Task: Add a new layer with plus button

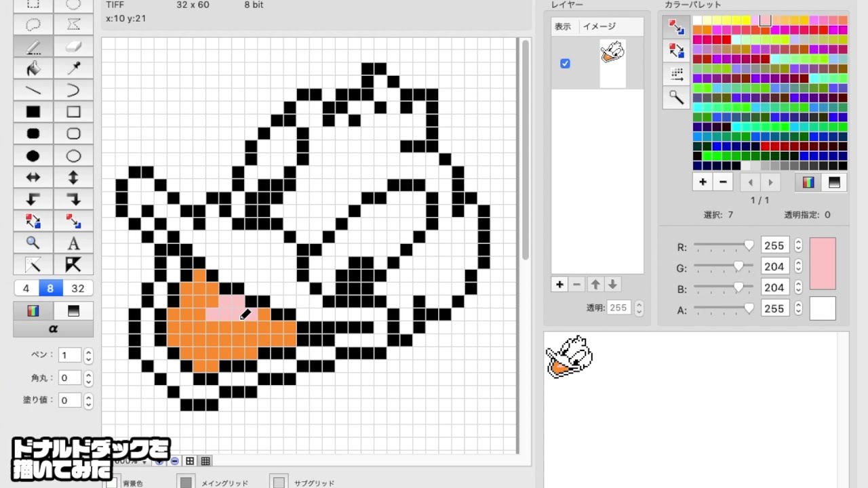Action: point(559,285)
